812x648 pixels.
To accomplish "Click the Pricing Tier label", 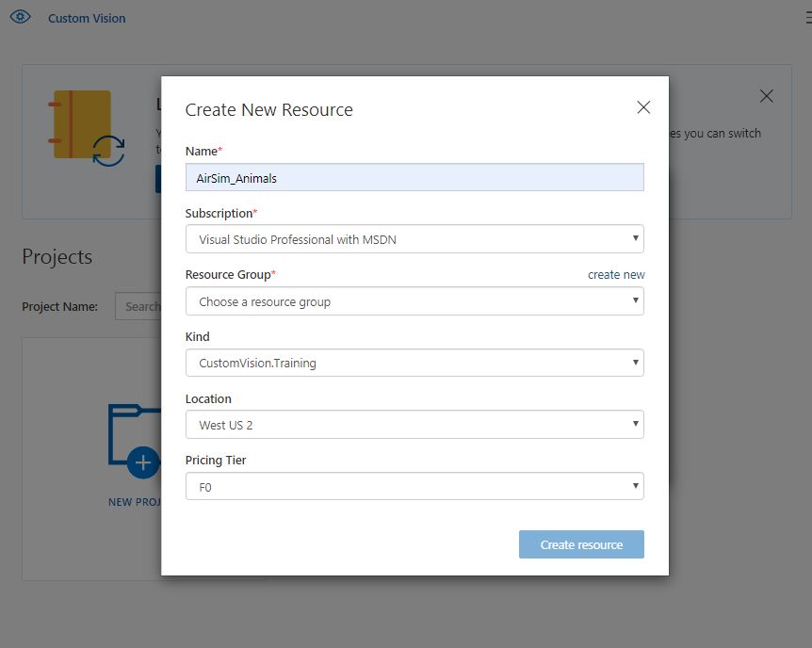I will click(216, 460).
